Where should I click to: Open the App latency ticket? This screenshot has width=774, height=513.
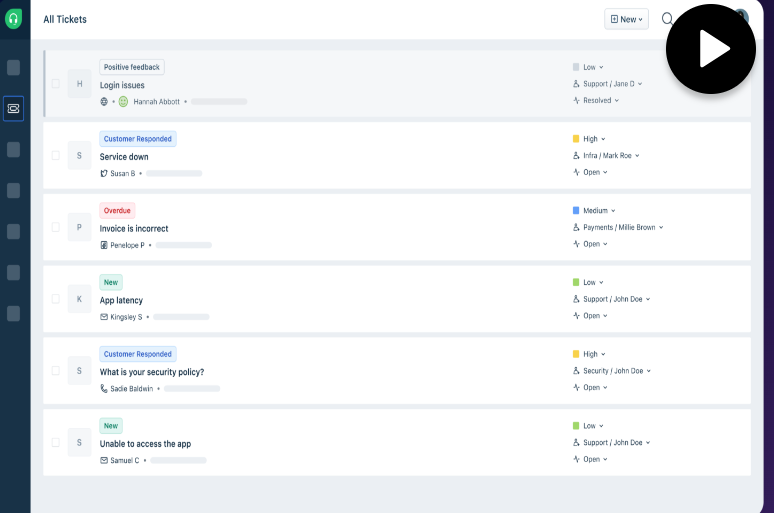[121, 300]
